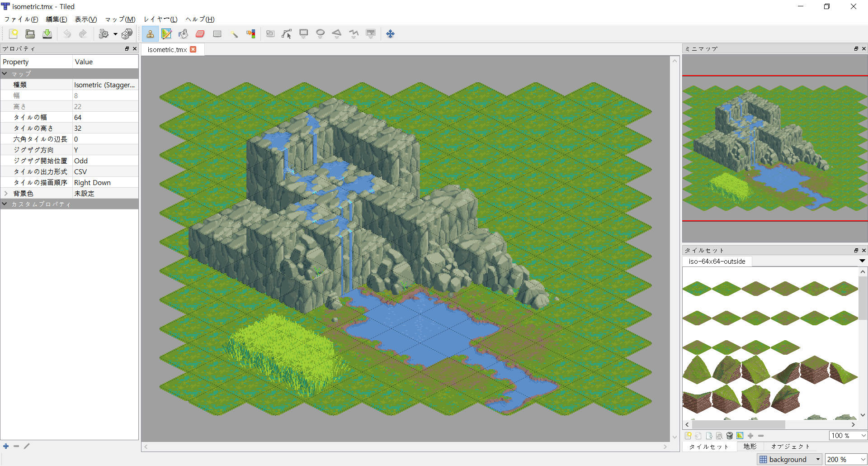Select the Eraser tool
The height and width of the screenshot is (466, 868).
tap(200, 34)
